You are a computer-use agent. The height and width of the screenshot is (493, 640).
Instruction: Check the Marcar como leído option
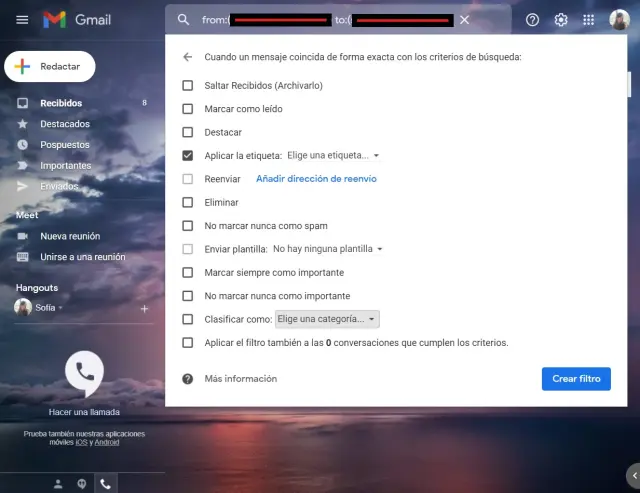(x=188, y=109)
